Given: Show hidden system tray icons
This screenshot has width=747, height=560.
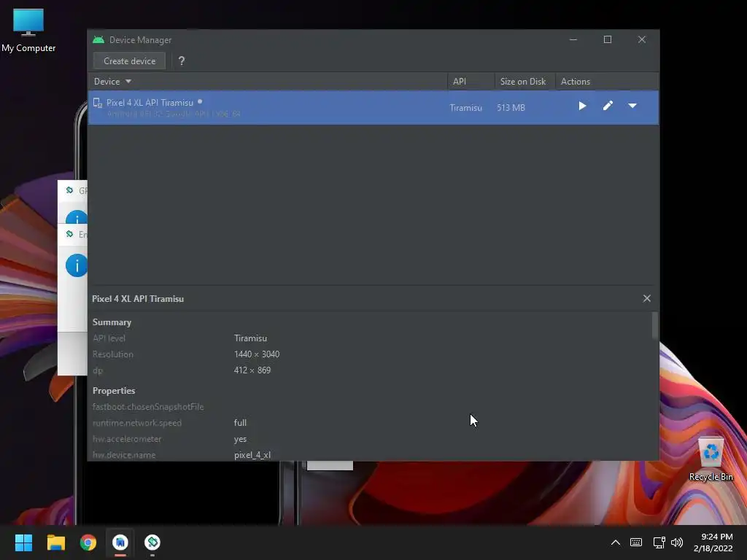Looking at the screenshot, I should tap(616, 542).
